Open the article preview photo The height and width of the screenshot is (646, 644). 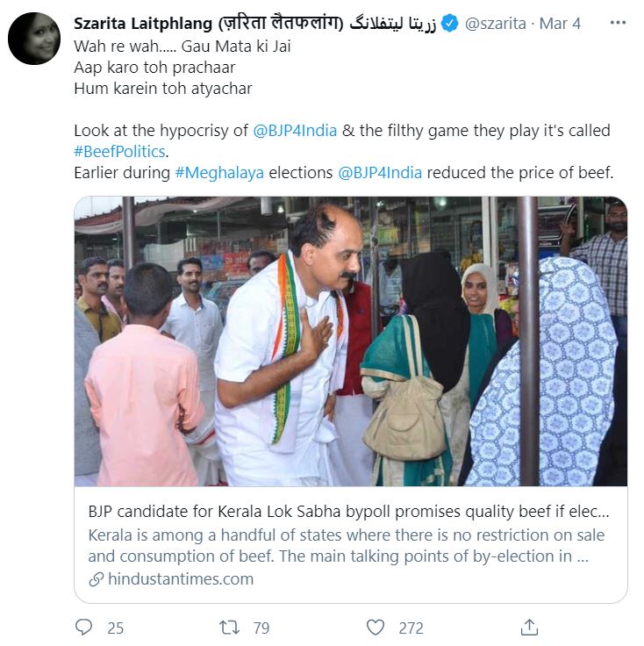[350, 341]
